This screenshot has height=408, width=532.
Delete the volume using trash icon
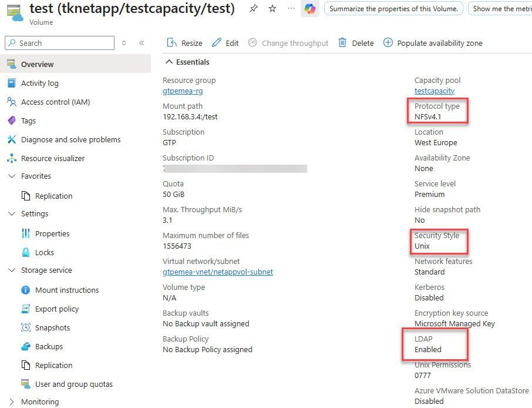click(342, 43)
